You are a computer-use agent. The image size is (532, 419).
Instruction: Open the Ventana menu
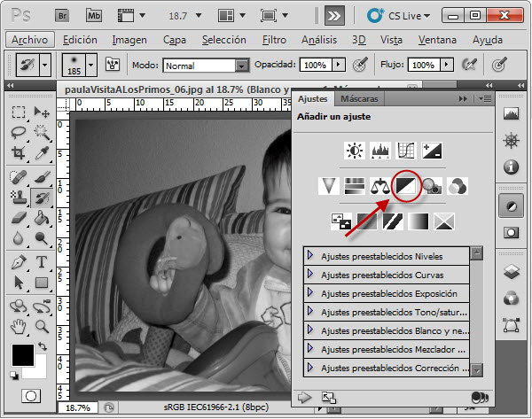[x=437, y=40]
